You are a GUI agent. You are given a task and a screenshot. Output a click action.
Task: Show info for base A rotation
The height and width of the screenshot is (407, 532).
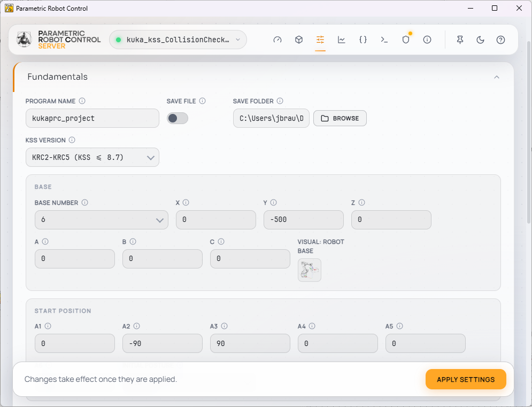pyautogui.click(x=45, y=241)
